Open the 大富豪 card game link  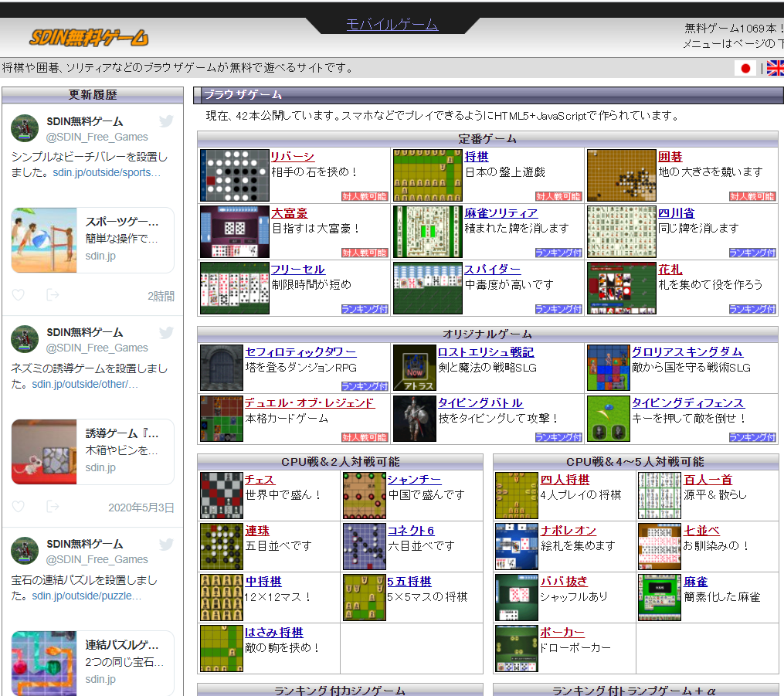pyautogui.click(x=289, y=213)
